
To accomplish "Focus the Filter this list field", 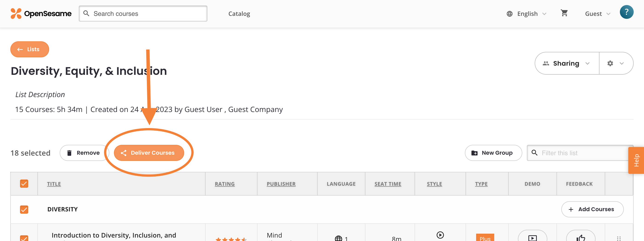I will coord(580,153).
